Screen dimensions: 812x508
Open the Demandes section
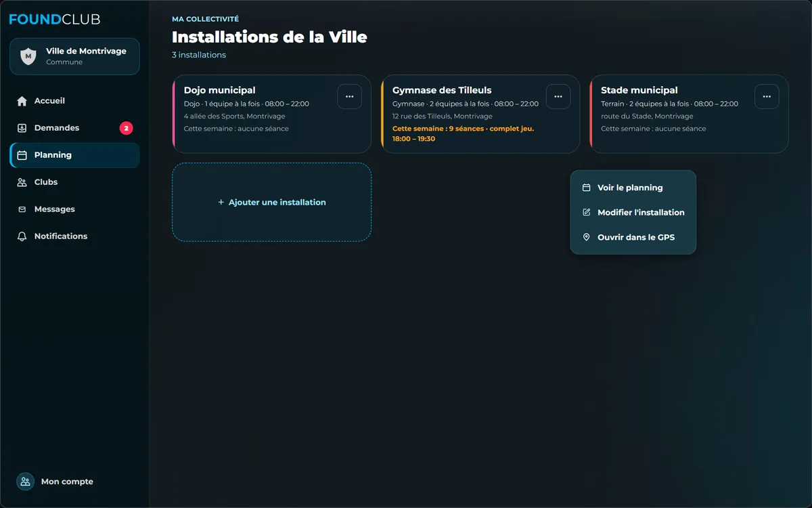coord(74,128)
